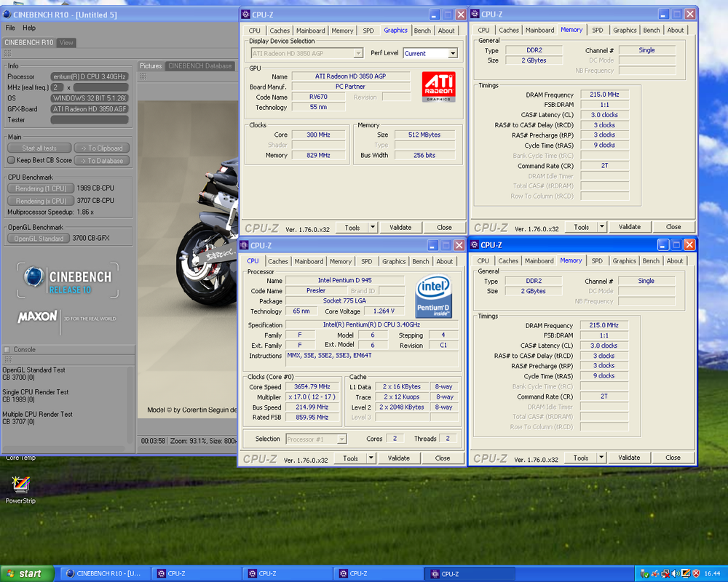Click the system clock showing 16.44
The height and width of the screenshot is (582, 728).
click(x=712, y=574)
